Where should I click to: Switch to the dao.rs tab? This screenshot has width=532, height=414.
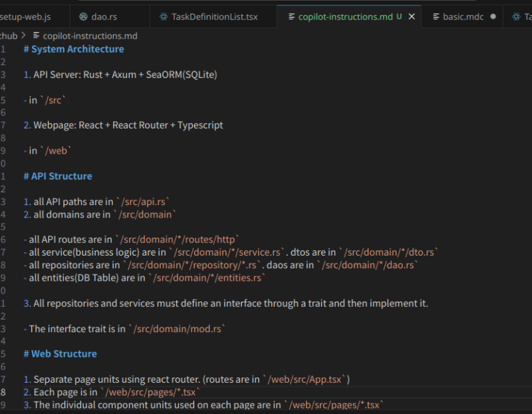point(104,17)
